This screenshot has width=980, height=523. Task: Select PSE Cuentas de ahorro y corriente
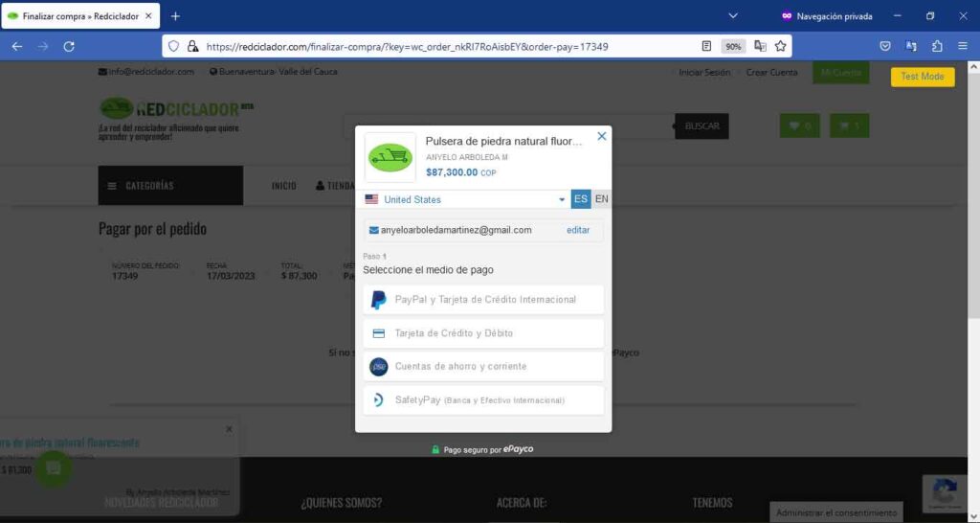point(483,367)
